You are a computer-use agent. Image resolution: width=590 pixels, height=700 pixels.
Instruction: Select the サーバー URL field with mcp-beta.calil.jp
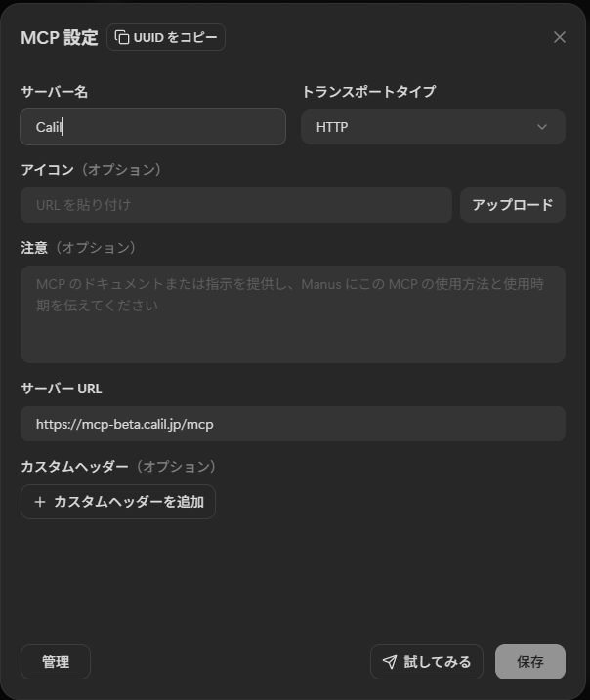click(x=292, y=424)
